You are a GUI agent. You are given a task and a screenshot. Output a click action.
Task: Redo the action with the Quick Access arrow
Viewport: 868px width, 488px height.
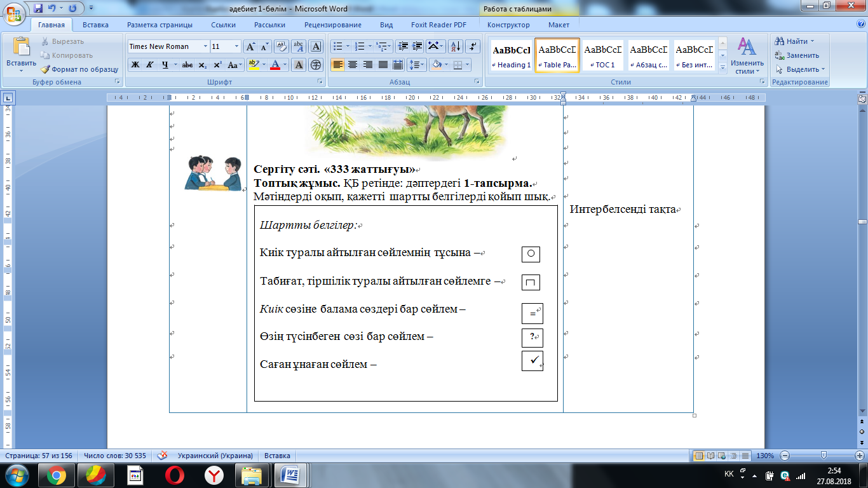(x=72, y=9)
